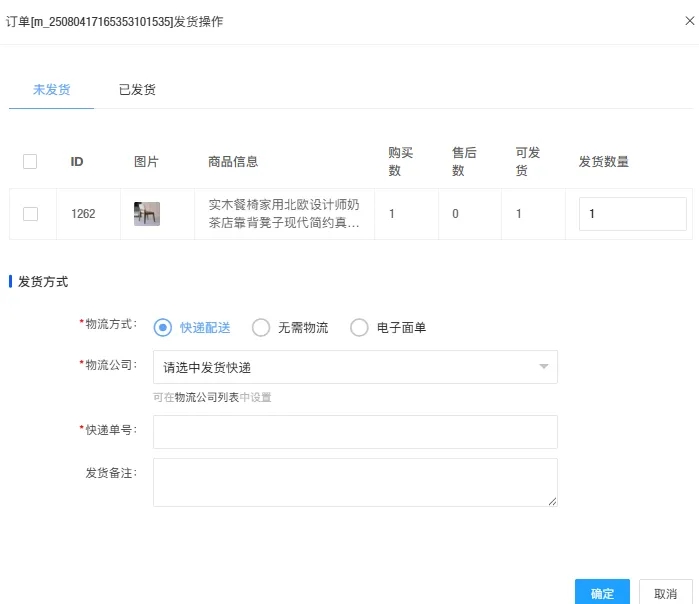This screenshot has height=604, width=699.
Task: Expand the 请选中发货快递 dropdown
Action: point(355,367)
